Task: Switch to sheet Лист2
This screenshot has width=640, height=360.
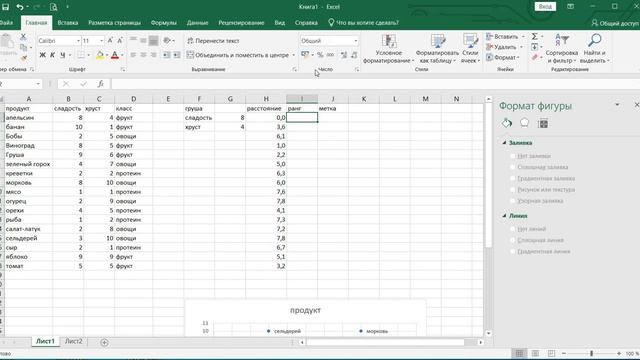Action: 73,342
